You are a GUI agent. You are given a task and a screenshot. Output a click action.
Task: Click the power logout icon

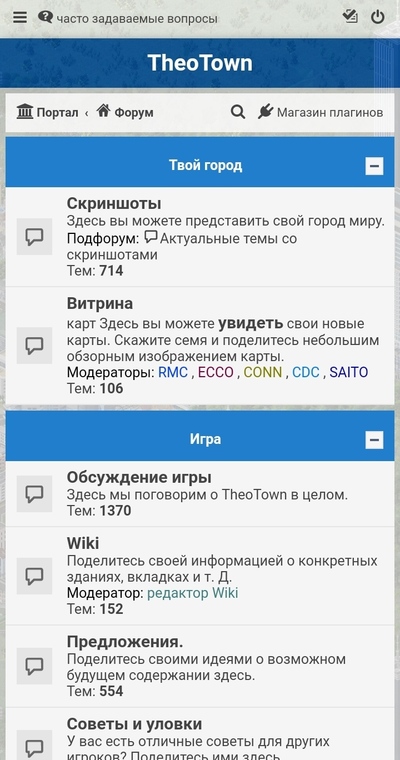378,17
